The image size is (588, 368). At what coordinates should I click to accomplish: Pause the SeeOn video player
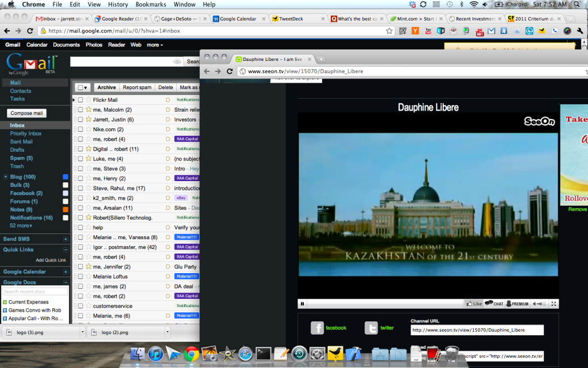302,304
